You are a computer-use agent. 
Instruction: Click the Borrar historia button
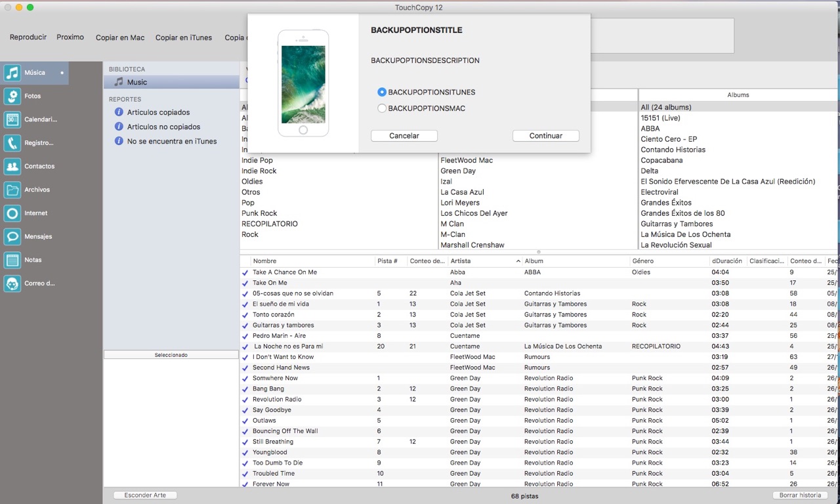[x=800, y=495]
